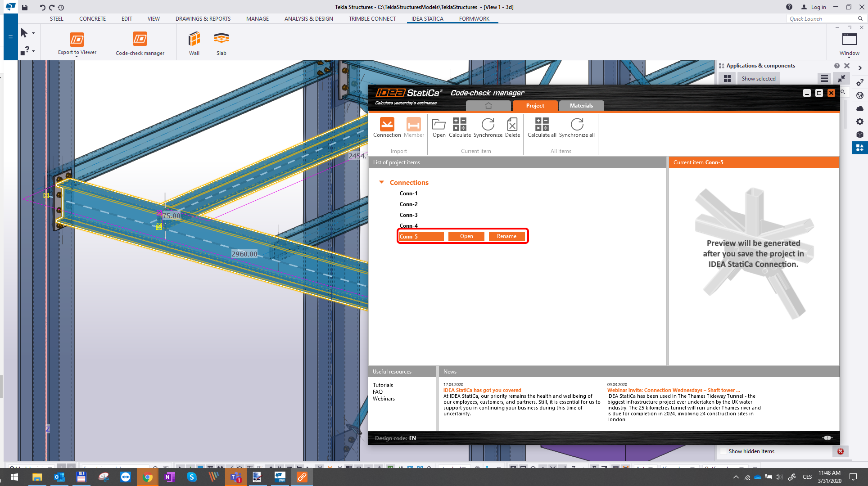Click the Calculate current item icon

tap(460, 125)
